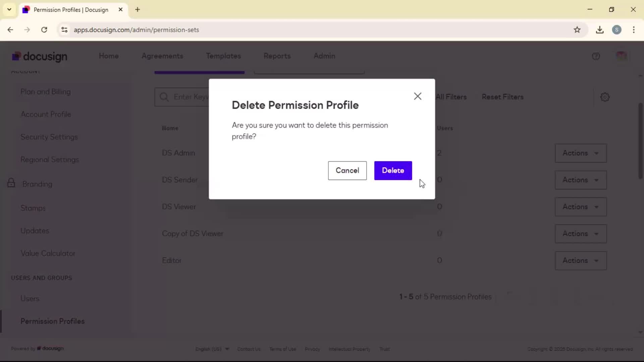Open the browser downloads icon
The height and width of the screenshot is (362, 644).
click(600, 30)
